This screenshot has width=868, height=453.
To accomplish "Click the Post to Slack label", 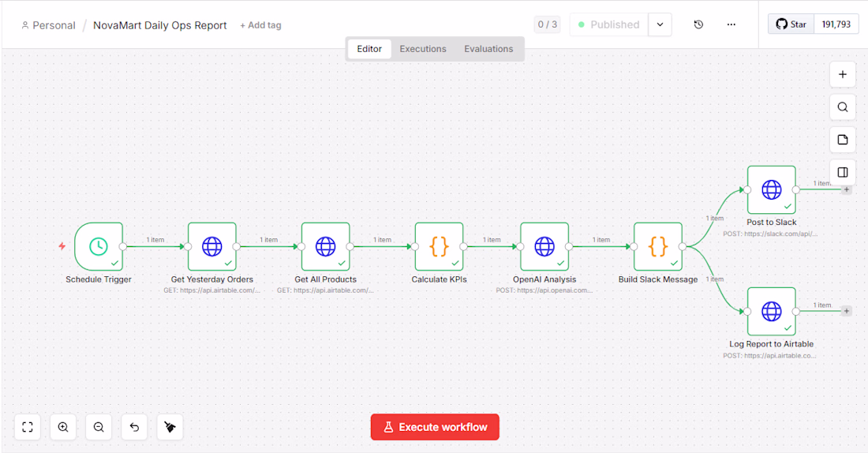I will pyautogui.click(x=771, y=222).
